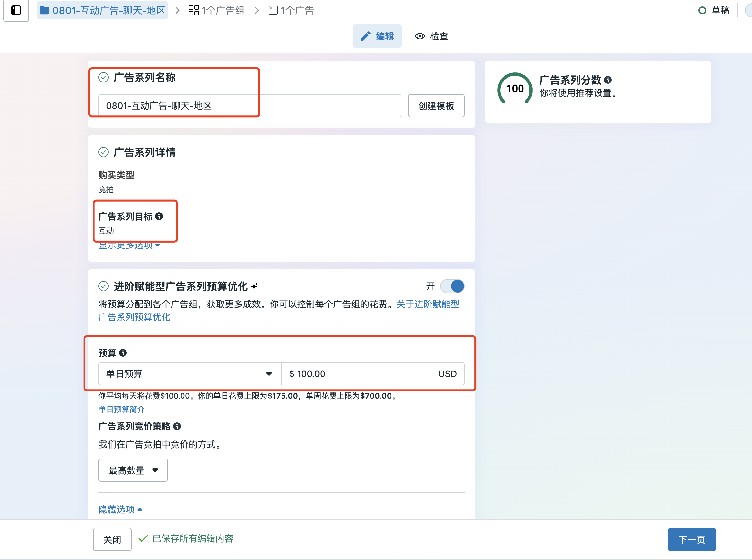Collapse the left sidebar panel

(x=15, y=11)
